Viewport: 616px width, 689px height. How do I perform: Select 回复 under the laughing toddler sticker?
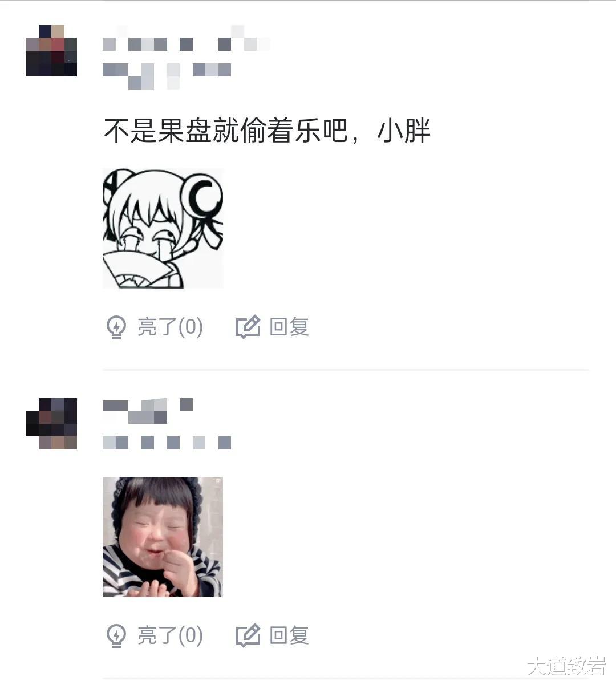pyautogui.click(x=273, y=635)
